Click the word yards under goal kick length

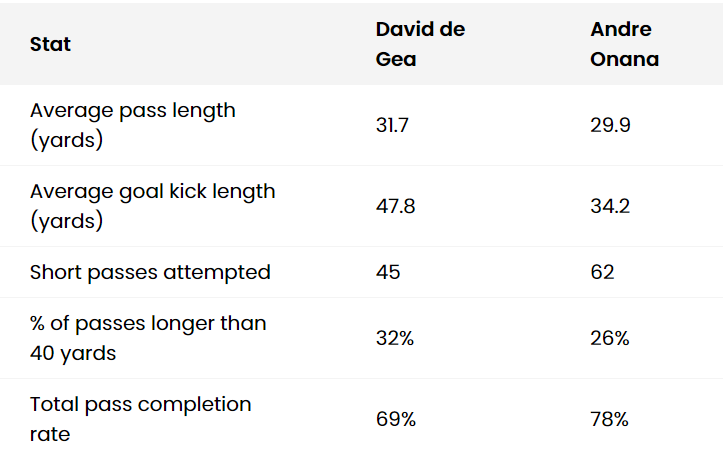click(x=67, y=222)
